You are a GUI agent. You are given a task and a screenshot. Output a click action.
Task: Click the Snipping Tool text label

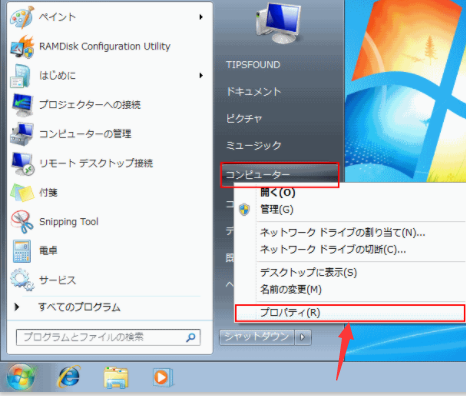[69, 222]
